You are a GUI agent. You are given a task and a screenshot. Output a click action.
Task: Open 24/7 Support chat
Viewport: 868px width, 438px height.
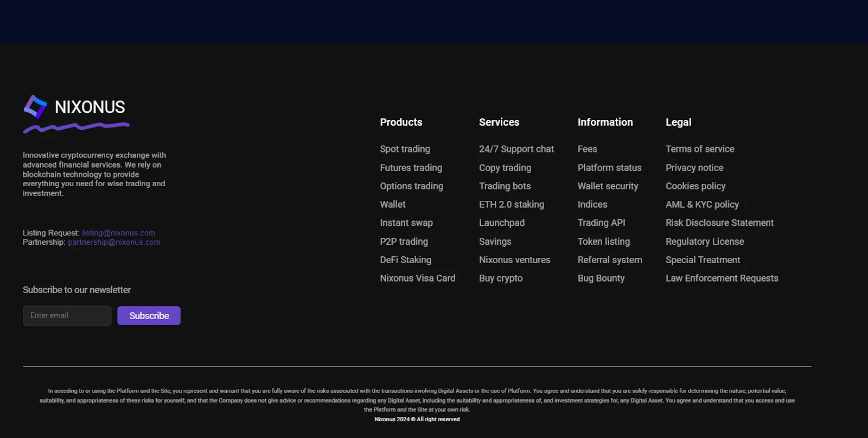[x=516, y=149]
